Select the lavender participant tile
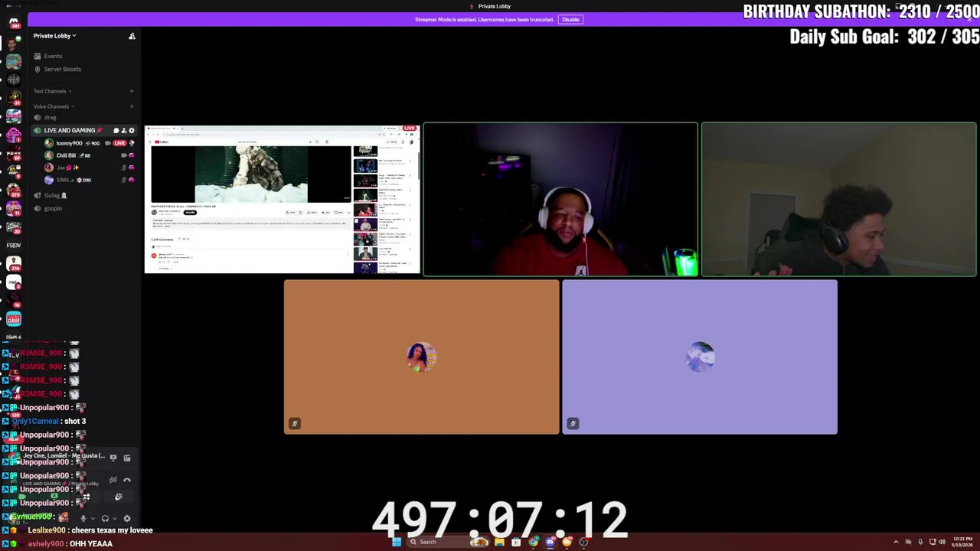Screen dimensions: 980x551 (x=700, y=357)
